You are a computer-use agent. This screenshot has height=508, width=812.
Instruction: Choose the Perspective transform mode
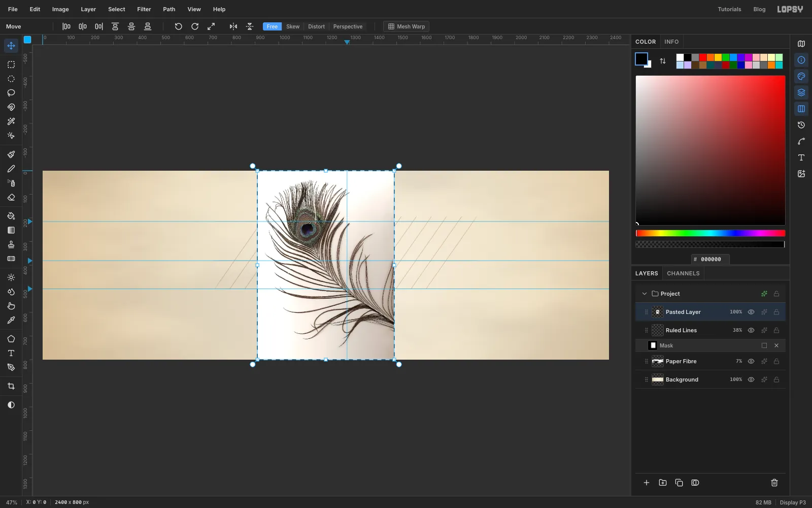348,26
